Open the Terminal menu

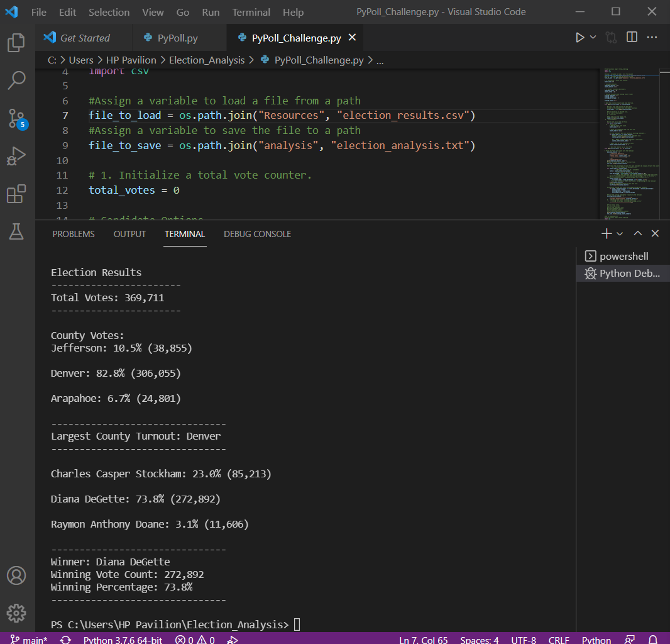pos(251,12)
